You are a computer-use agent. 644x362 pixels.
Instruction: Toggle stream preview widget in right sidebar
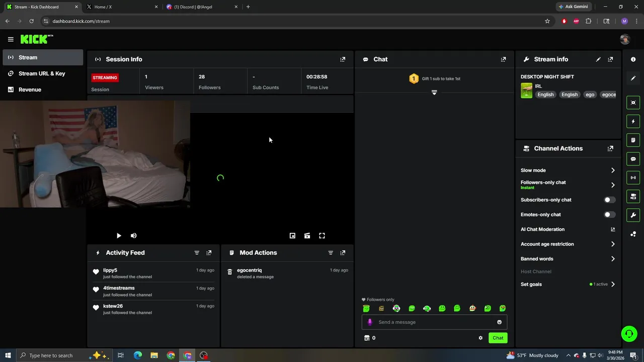[x=633, y=103]
